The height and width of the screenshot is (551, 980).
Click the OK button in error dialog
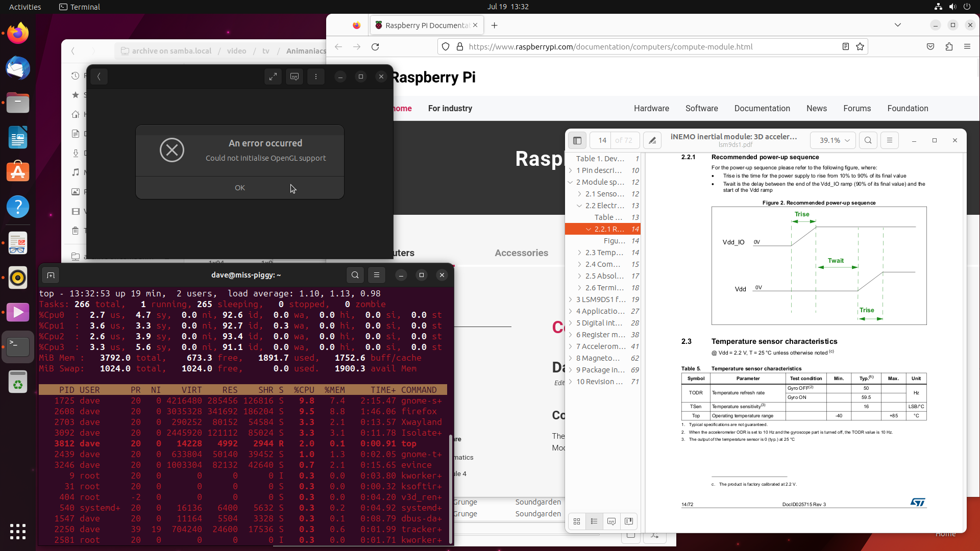click(x=239, y=187)
